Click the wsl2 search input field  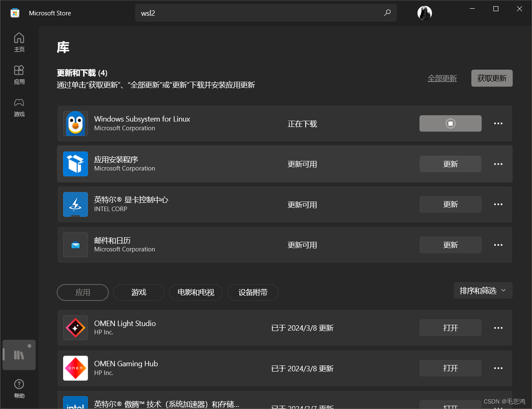tap(266, 13)
